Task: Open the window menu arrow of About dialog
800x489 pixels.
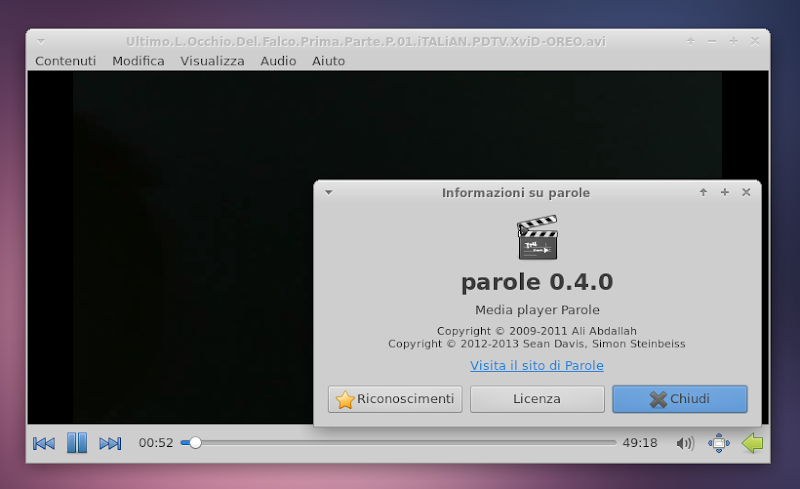Action: [329, 192]
